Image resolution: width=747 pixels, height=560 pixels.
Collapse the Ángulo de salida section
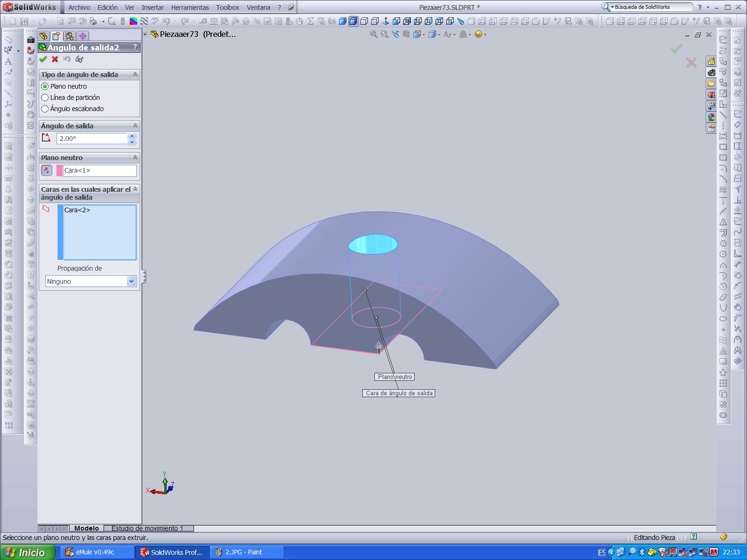coord(135,126)
